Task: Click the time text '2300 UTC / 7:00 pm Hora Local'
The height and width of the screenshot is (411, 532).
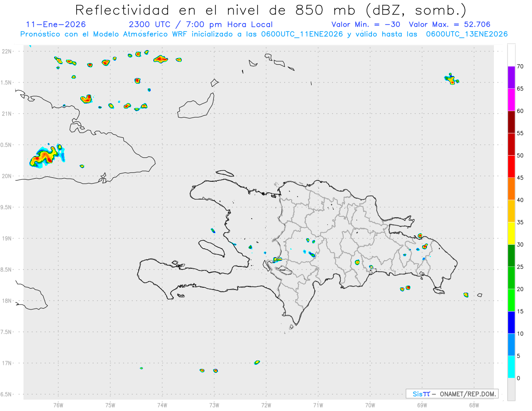Action: click(x=200, y=24)
